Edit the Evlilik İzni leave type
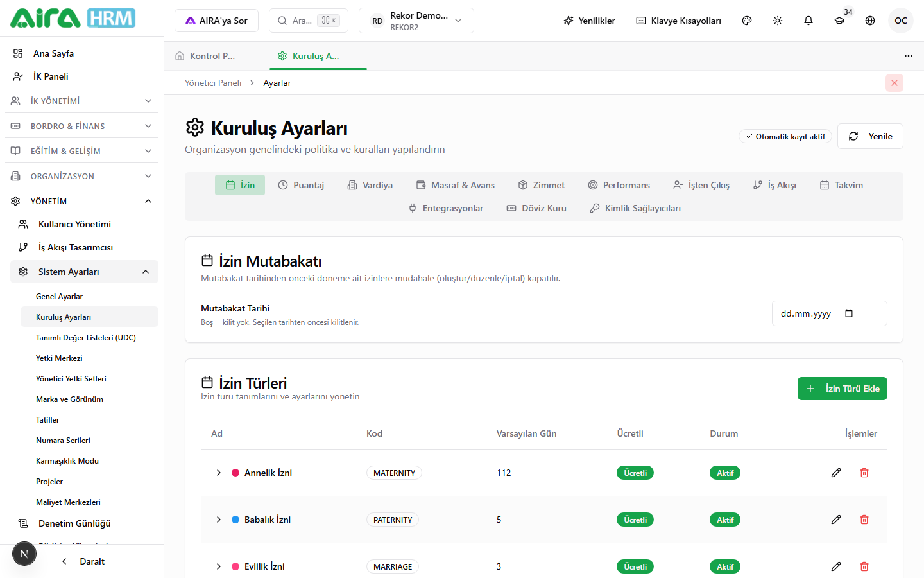 [836, 566]
